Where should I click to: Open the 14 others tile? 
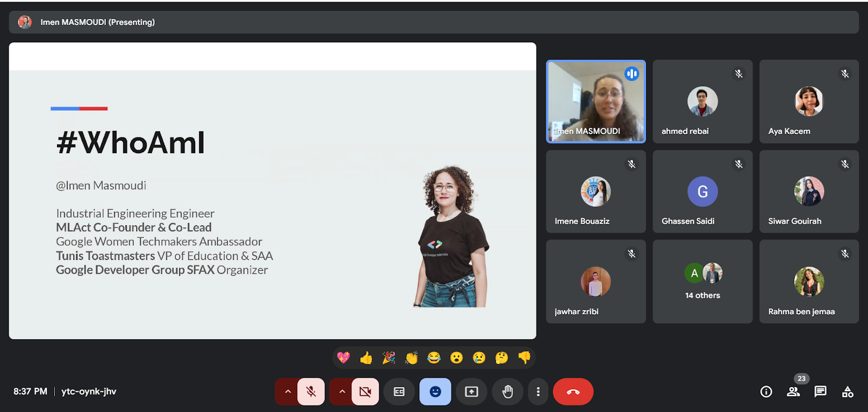tap(703, 282)
